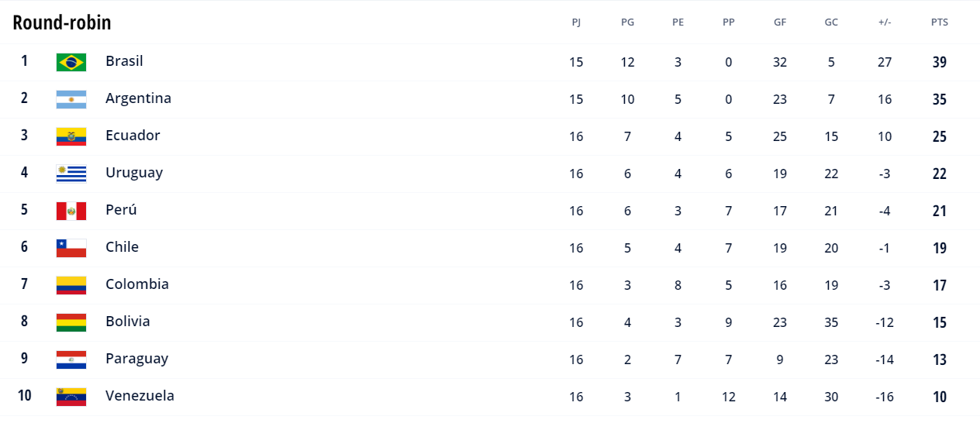
Task: Select the Ecuador team name
Action: coord(133,136)
